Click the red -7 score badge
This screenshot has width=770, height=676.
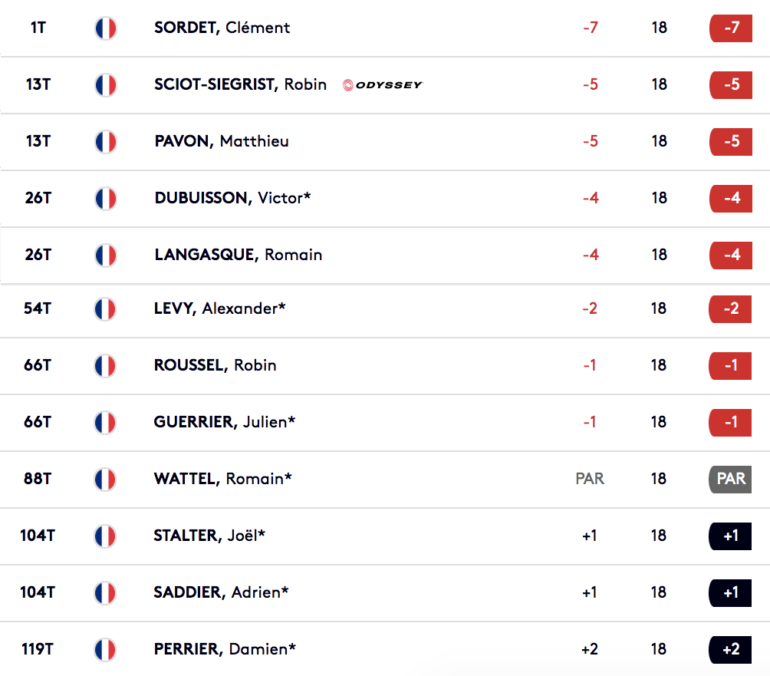(x=731, y=28)
